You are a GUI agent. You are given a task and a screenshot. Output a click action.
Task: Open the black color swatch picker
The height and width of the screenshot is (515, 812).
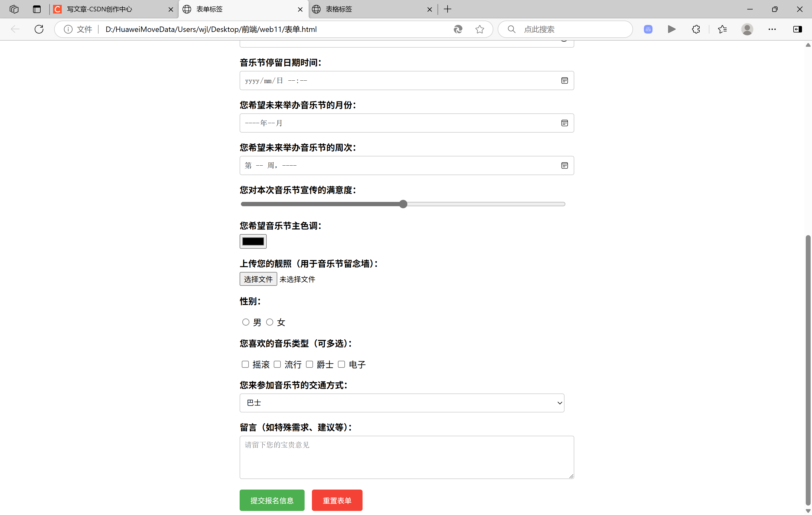253,241
